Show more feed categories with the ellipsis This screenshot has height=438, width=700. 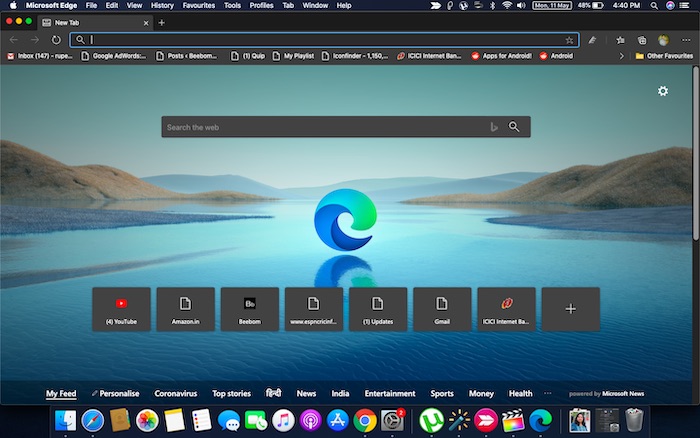(x=548, y=393)
